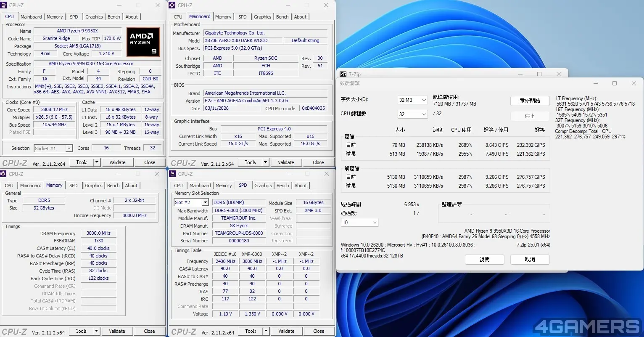Click the Part Number value 'TEAMGROUP-UD5-6000'
The image size is (644, 337).
coord(239,234)
